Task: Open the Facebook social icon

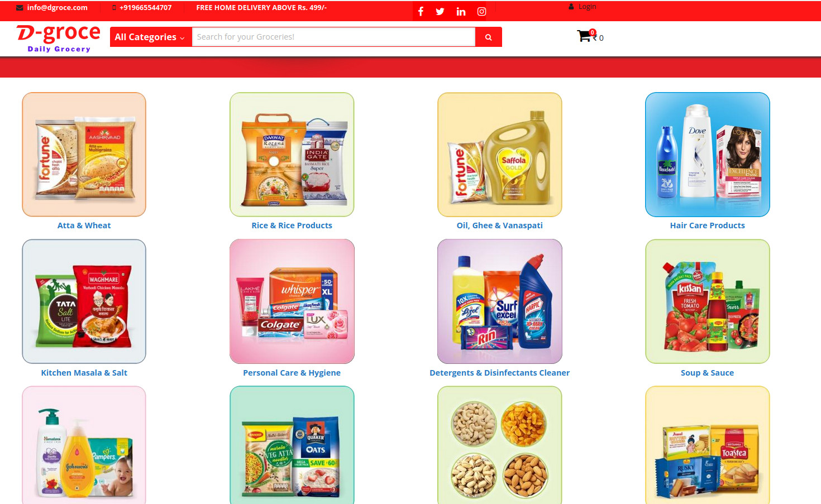Action: [x=421, y=11]
